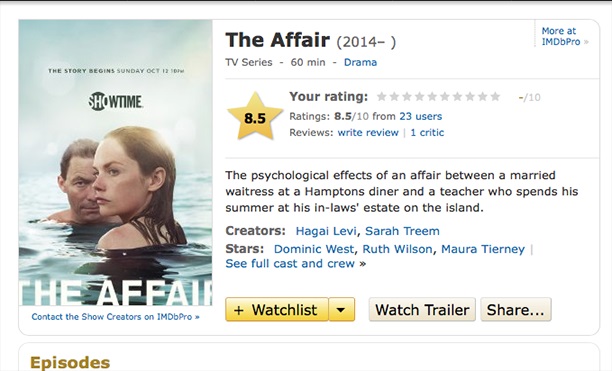Click the write review link
The width and height of the screenshot is (612, 371).
click(368, 133)
